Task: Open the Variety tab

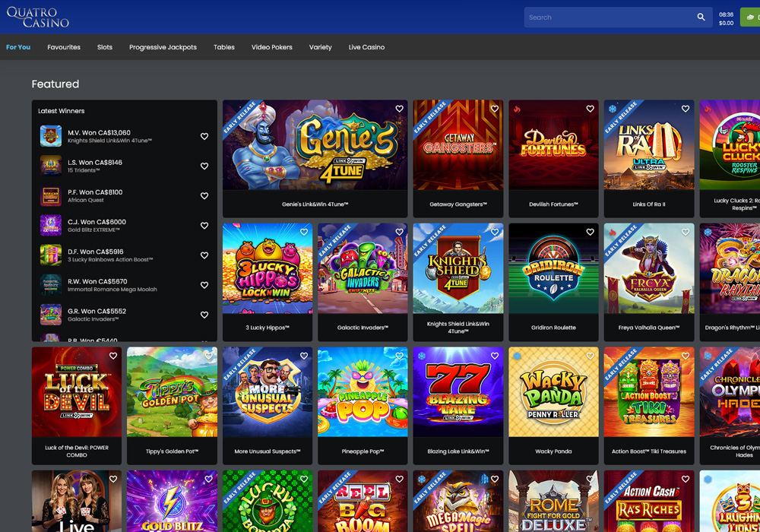Action: coord(321,47)
